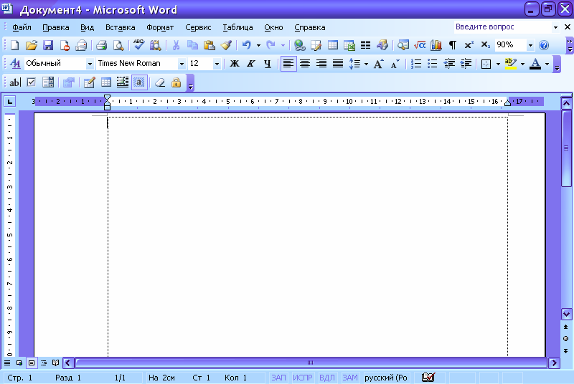Toggle bulleted list
Screen dimensions: 574x384
(433, 64)
